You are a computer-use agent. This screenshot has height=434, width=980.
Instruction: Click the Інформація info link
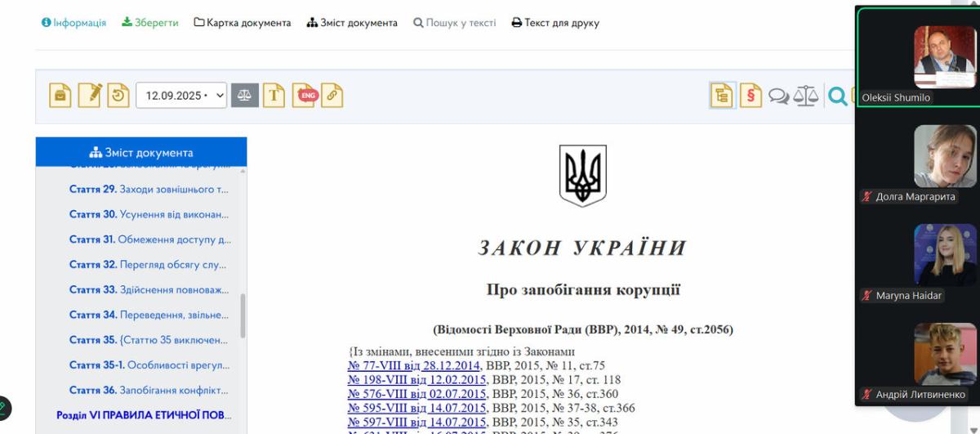pos(73,23)
